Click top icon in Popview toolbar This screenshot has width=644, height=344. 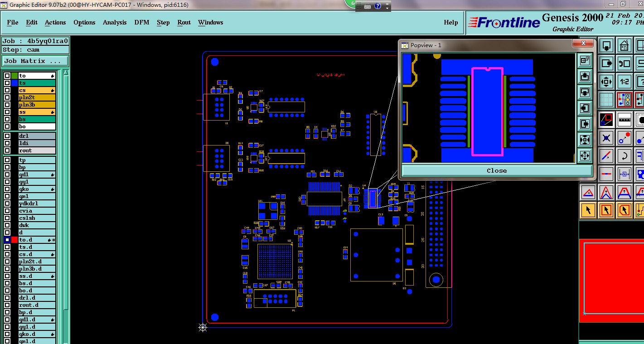tap(585, 60)
